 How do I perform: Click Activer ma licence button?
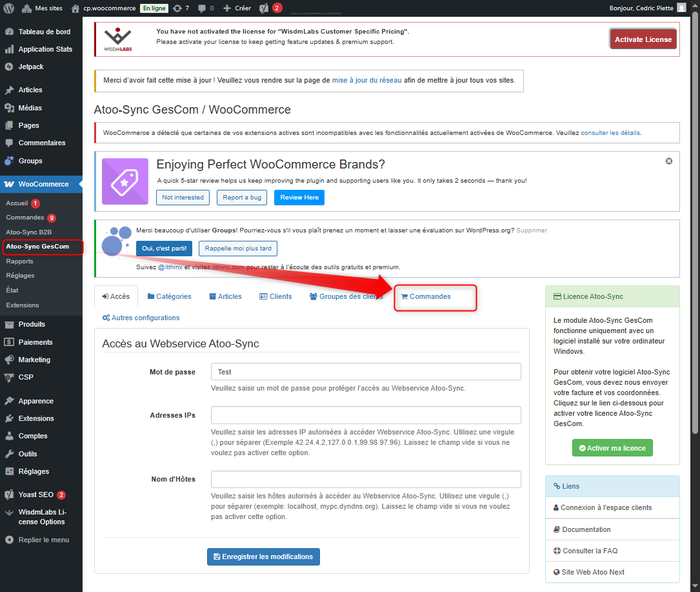click(612, 448)
